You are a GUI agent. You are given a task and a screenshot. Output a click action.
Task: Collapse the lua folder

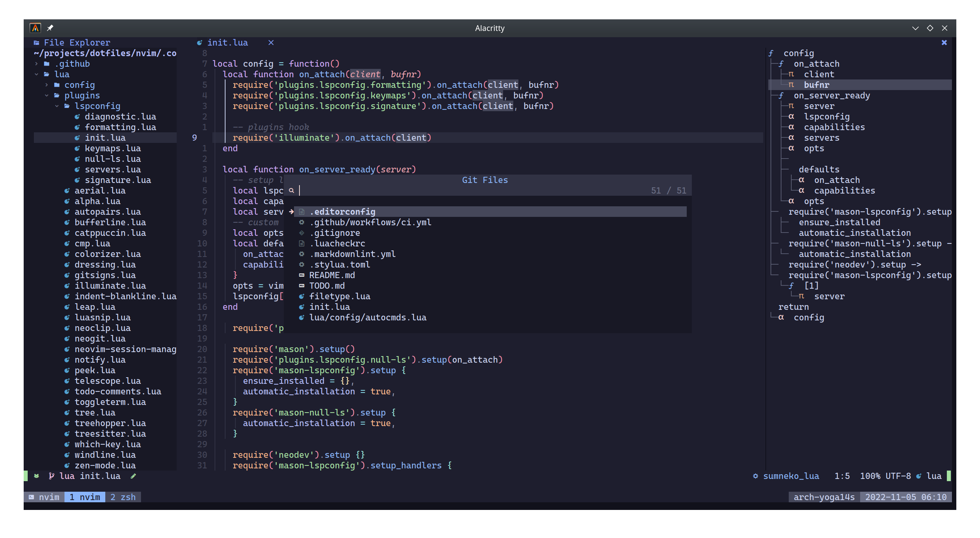pos(36,75)
